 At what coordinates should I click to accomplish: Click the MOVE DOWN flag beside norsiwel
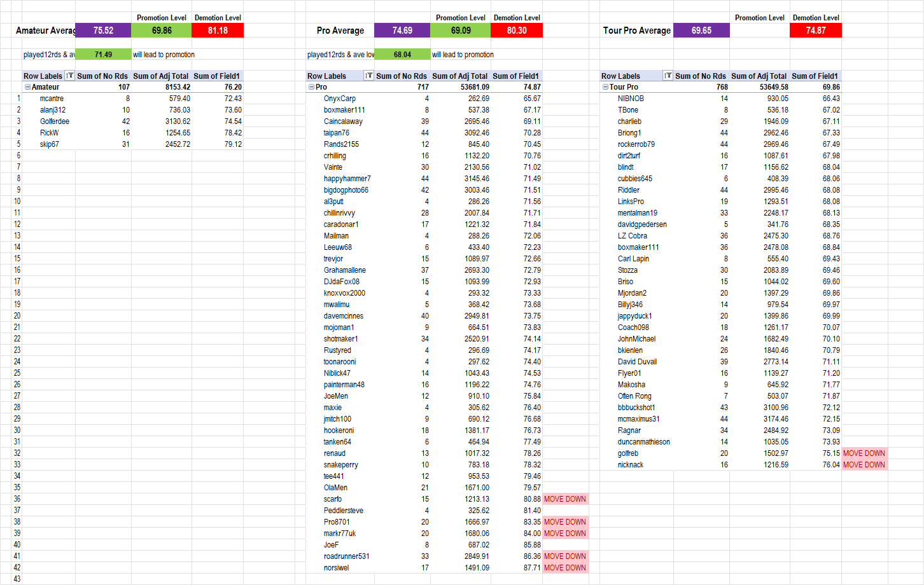point(565,568)
